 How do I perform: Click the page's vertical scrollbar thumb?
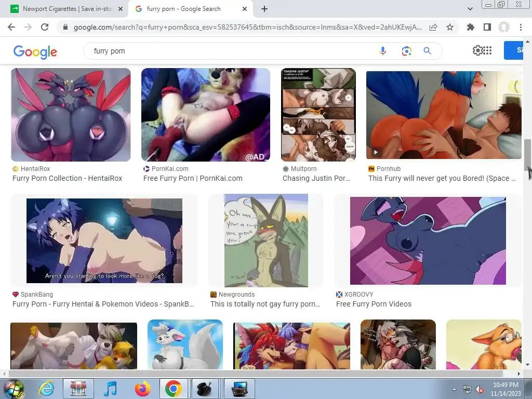pos(527,155)
